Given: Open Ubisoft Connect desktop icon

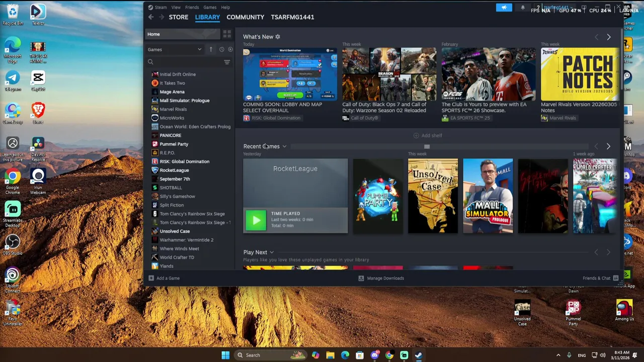Looking at the screenshot, I should click(13, 280).
